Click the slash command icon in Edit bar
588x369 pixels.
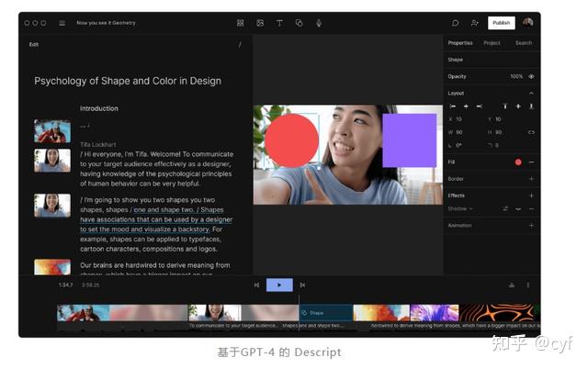click(240, 45)
